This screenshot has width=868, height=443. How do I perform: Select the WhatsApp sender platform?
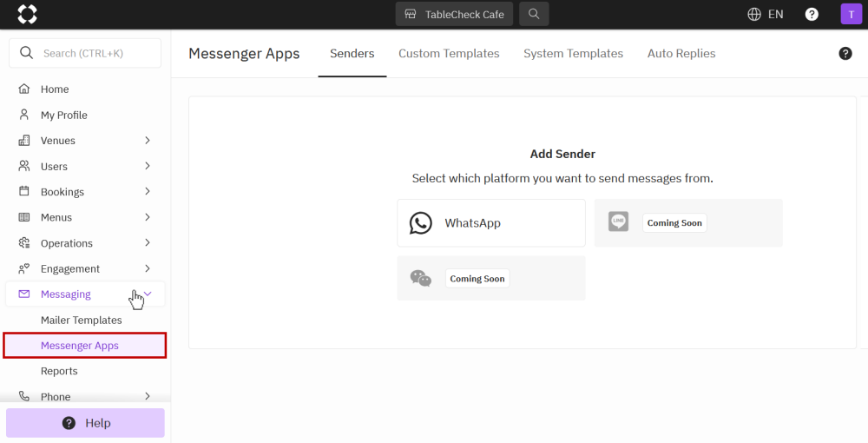coord(491,223)
